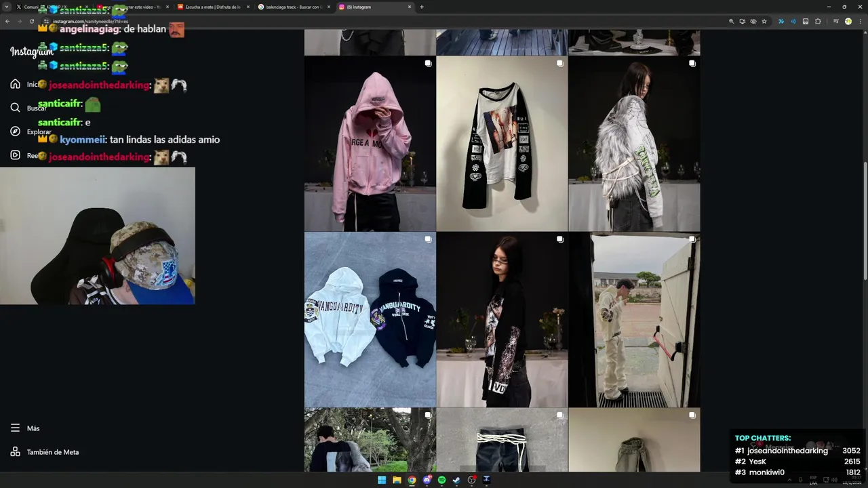Open the Más hamburger menu
The image size is (868, 488).
(15, 428)
